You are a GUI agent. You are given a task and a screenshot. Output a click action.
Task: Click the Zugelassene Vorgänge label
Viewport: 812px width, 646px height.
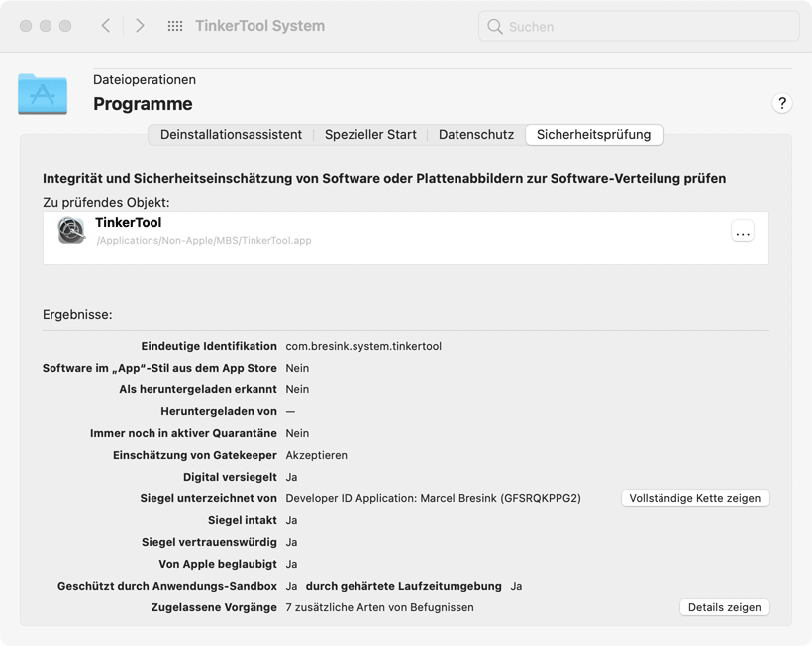[x=214, y=607]
